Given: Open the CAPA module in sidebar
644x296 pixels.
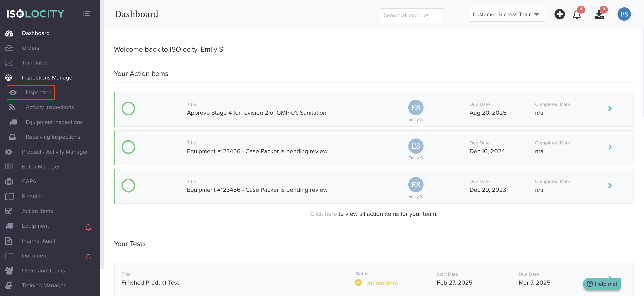Looking at the screenshot, I should click(x=29, y=182).
